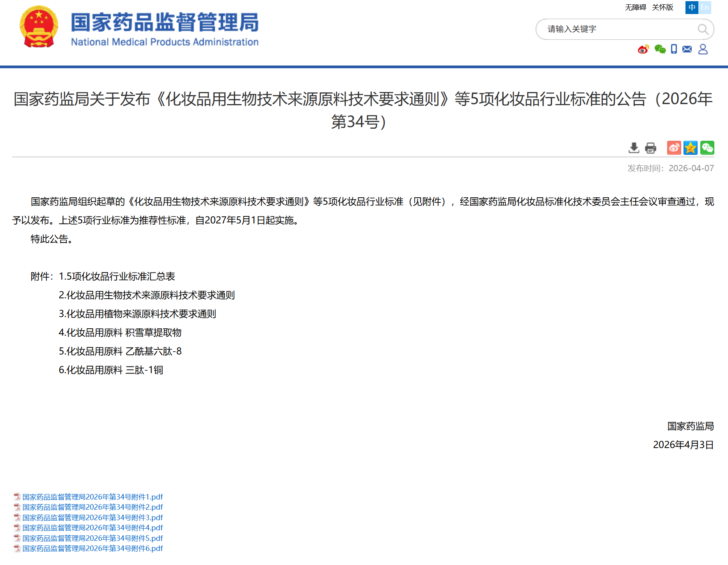Open 2026年第34号附件1.pdf attachment
The height and width of the screenshot is (565, 728).
pyautogui.click(x=92, y=497)
